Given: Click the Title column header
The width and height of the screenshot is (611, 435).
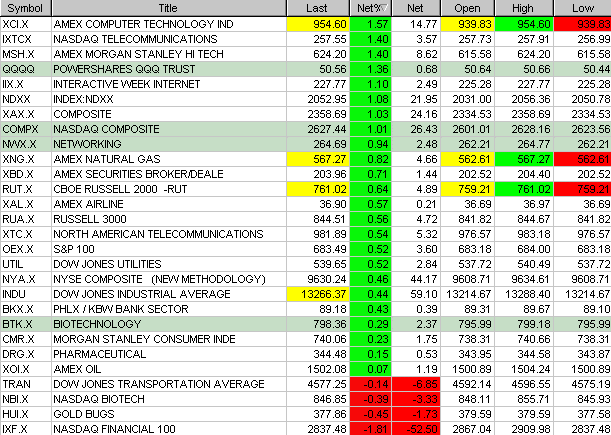Looking at the screenshot, I should [169, 8].
